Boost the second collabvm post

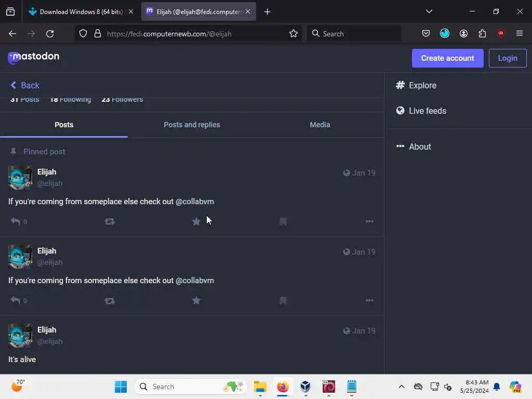pyautogui.click(x=110, y=301)
